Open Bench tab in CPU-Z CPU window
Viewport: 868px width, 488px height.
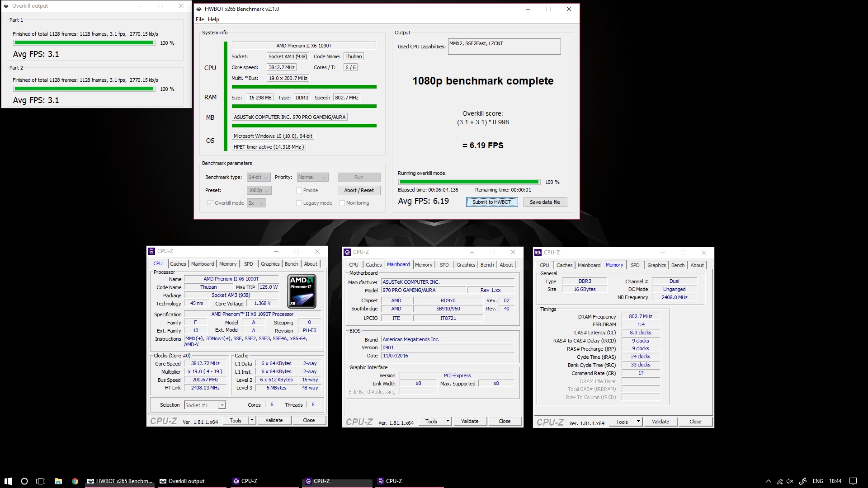291,264
